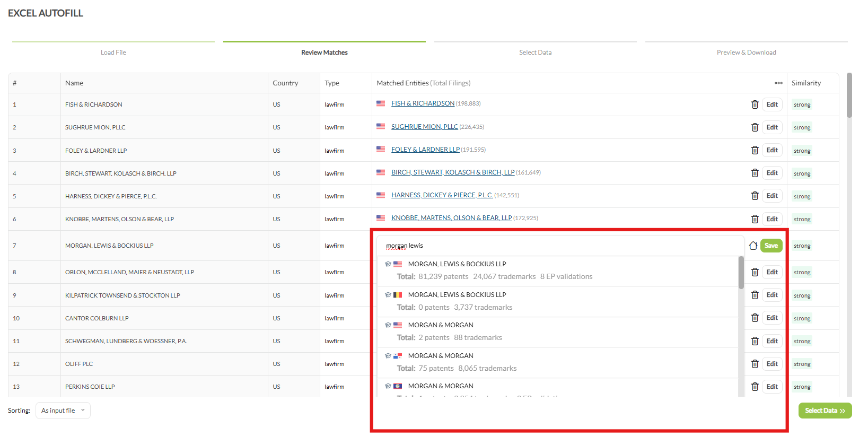868x436 pixels.
Task: Remove FOLEY & LARDNER match via trash icon
Action: click(x=755, y=150)
